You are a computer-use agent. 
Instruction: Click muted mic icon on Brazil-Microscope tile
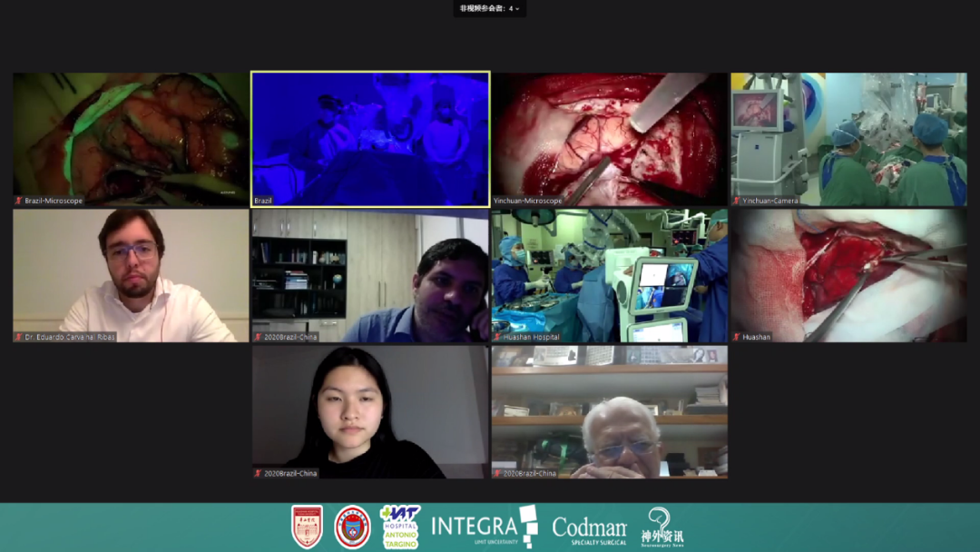click(19, 201)
